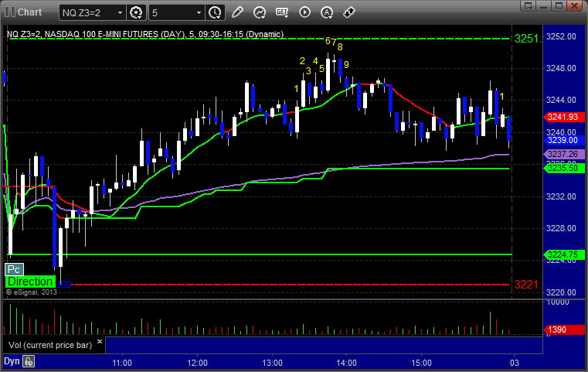
Task: Click the yellow count number 8
Action: [x=340, y=47]
